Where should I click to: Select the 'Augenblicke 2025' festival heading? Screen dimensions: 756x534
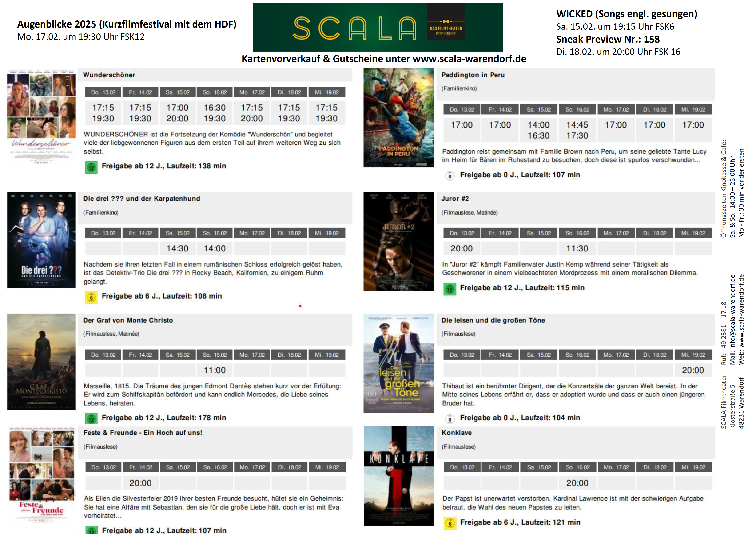[x=127, y=24]
